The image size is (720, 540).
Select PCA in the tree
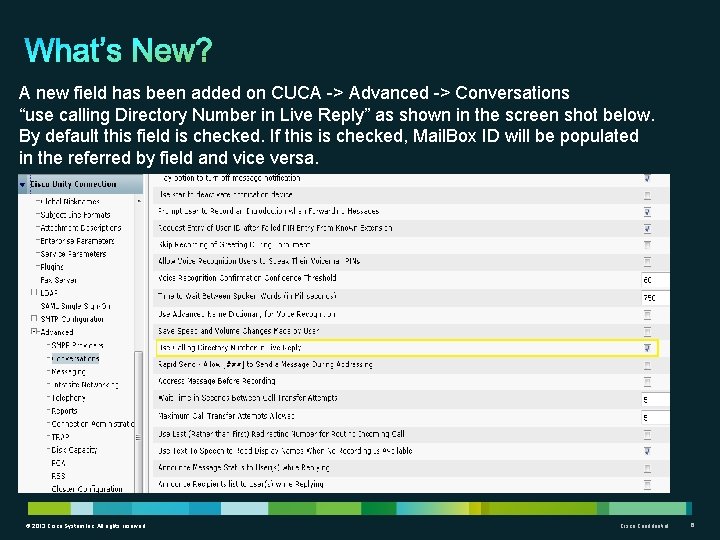pyautogui.click(x=58, y=463)
